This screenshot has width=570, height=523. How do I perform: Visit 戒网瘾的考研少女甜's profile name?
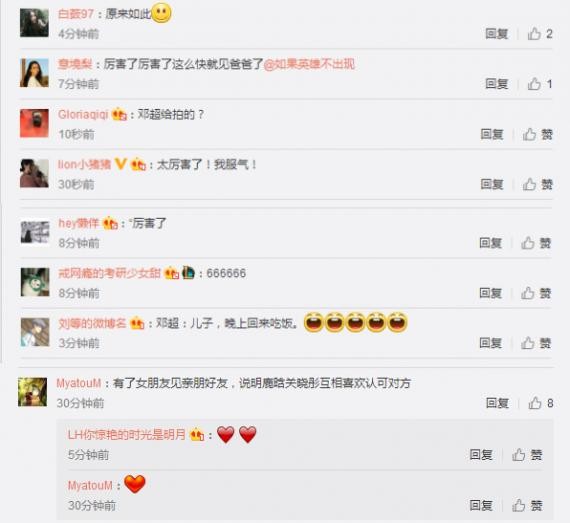coord(109,273)
